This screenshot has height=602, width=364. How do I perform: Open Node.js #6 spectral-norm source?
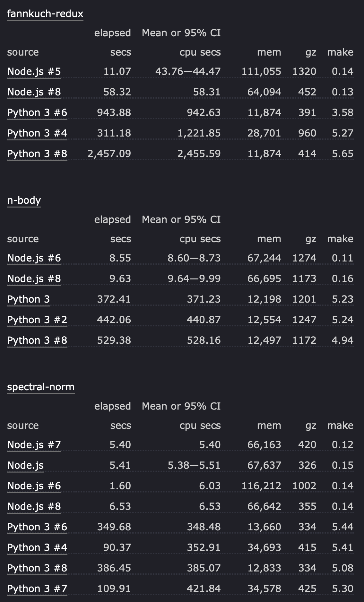34,486
